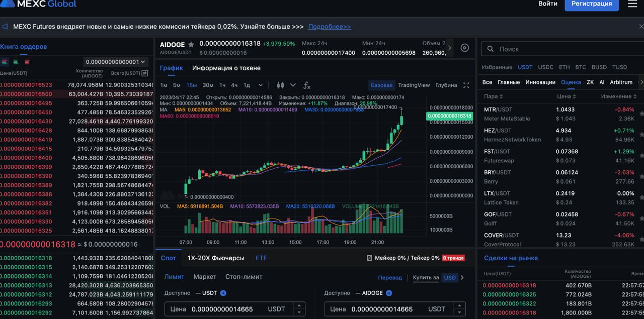Click the buy Цена input field

(x=235, y=309)
